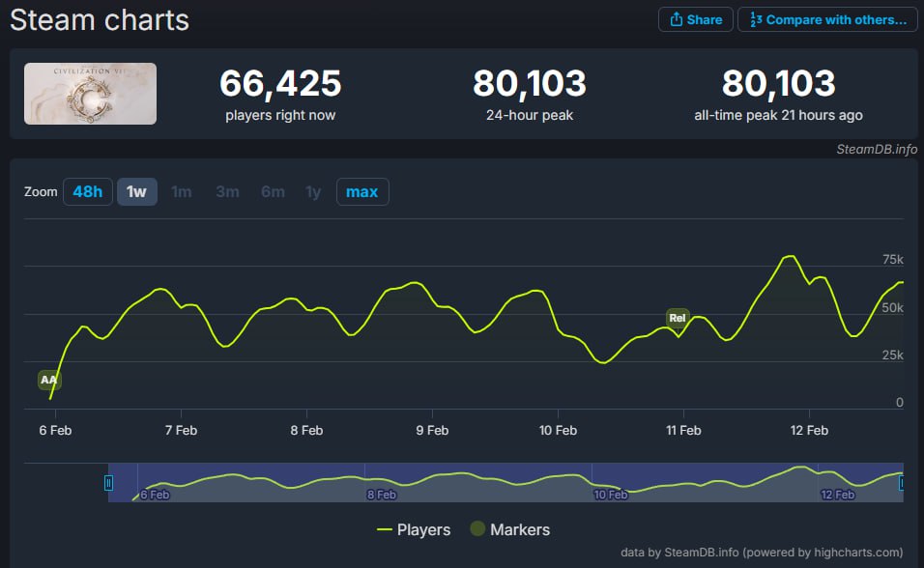
Task: Select the 1w zoom range
Action: tap(136, 191)
